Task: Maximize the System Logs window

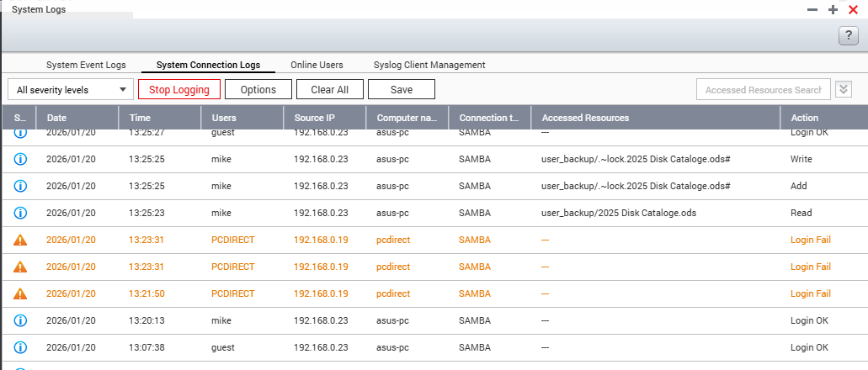Action: 833,9
